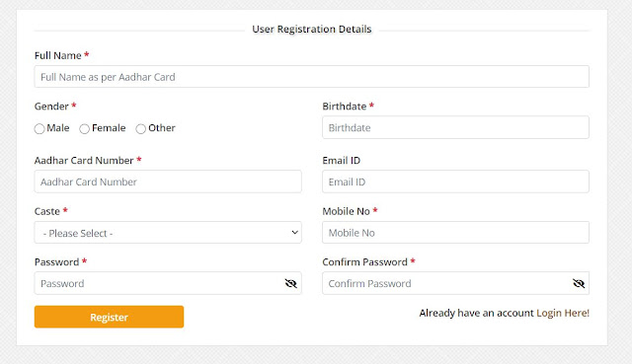632x364 pixels.
Task: Click the Email ID field label
Action: point(341,160)
